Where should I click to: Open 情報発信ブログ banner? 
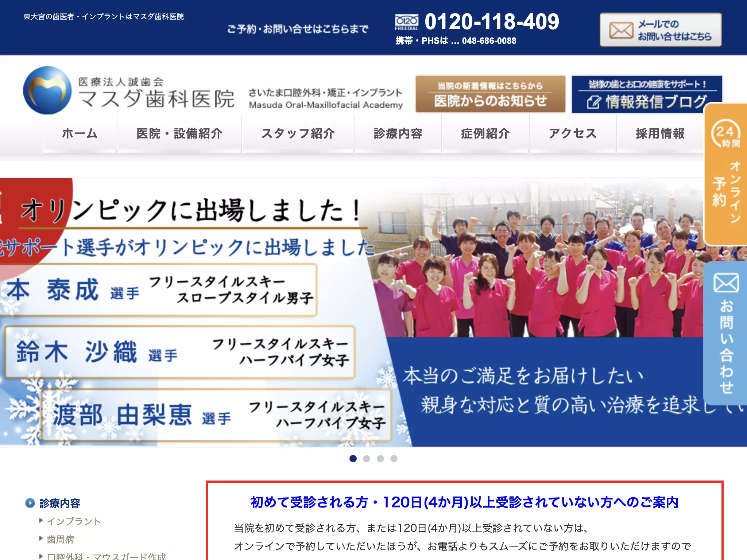coord(647,94)
